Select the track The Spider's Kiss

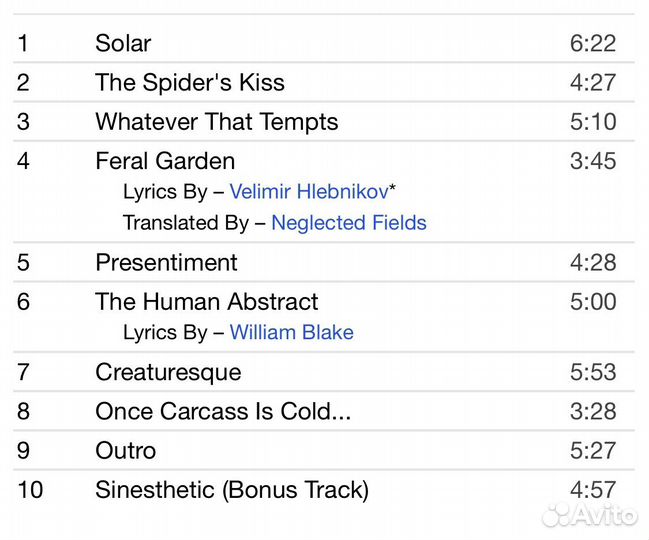pyautogui.click(x=190, y=83)
